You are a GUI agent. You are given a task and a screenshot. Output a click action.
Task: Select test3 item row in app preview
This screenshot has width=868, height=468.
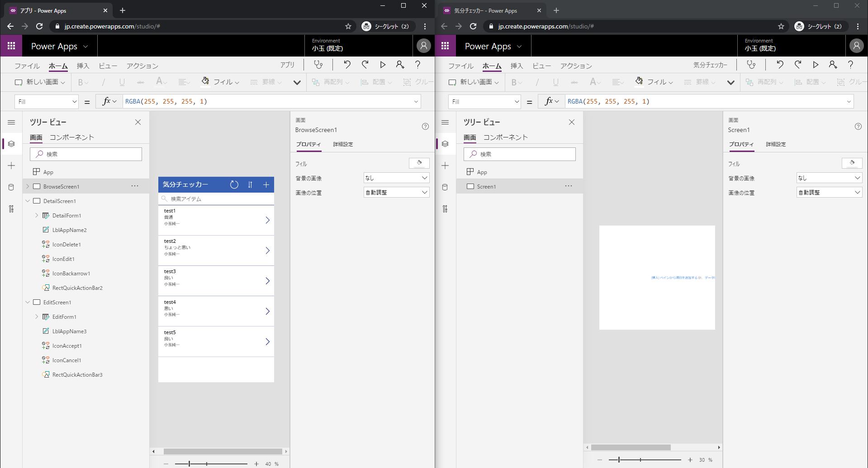(216, 281)
